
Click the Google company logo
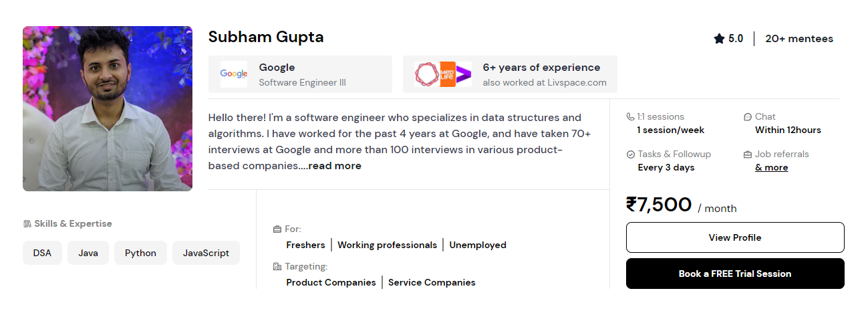pyautogui.click(x=234, y=74)
